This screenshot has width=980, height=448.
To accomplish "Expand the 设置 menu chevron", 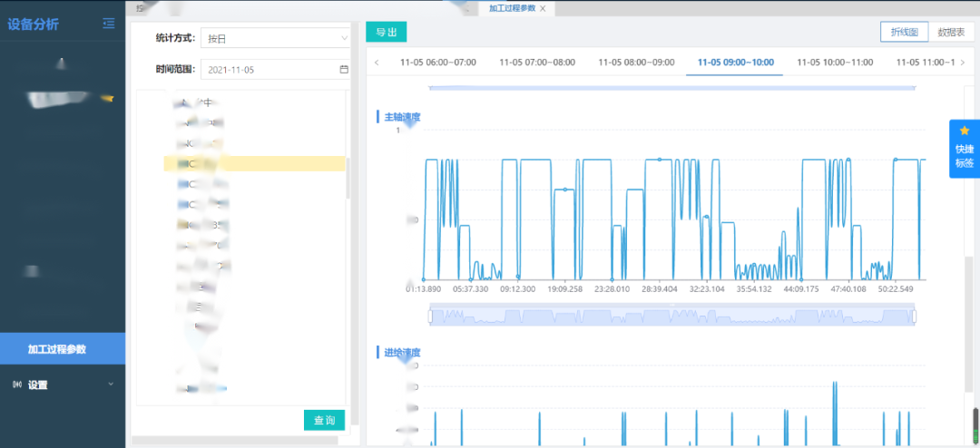I will click(x=111, y=385).
